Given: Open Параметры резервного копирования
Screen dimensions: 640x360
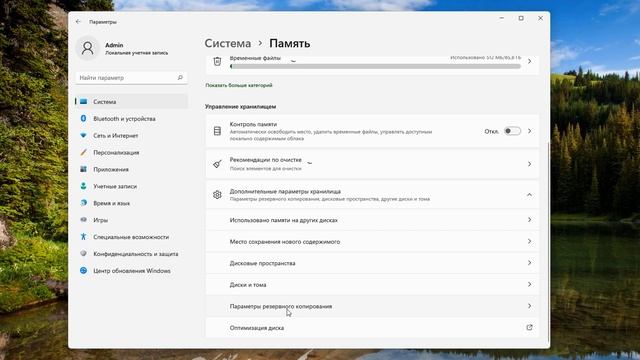Looking at the screenshot, I should (372, 306).
